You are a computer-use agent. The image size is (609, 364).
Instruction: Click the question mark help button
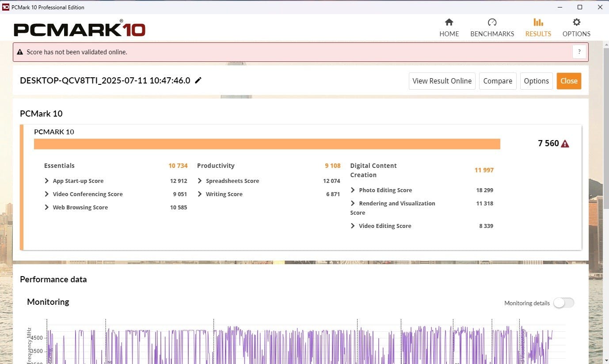pos(579,52)
